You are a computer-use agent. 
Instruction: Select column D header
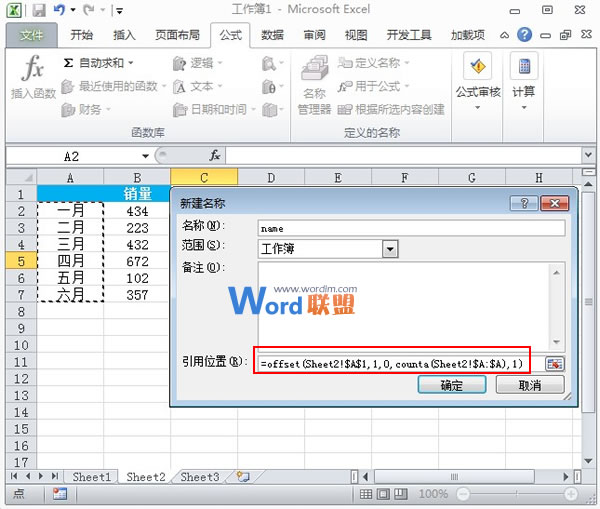(x=271, y=178)
